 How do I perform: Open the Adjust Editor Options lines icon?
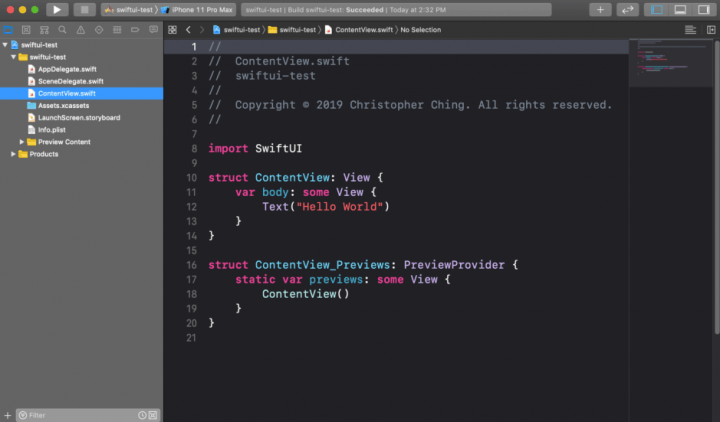pyautogui.click(x=690, y=30)
